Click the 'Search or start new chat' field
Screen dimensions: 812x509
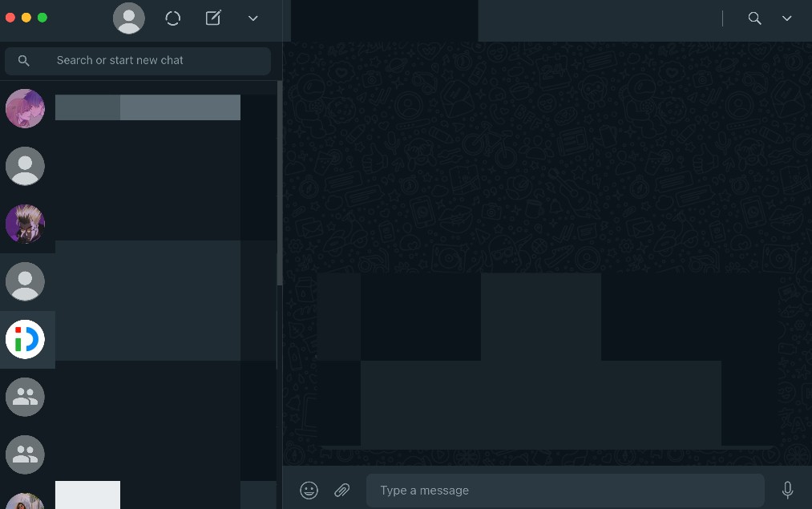(138, 61)
